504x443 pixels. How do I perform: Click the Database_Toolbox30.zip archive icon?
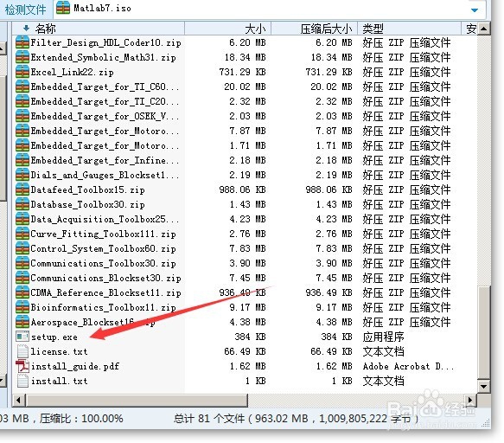point(22,204)
